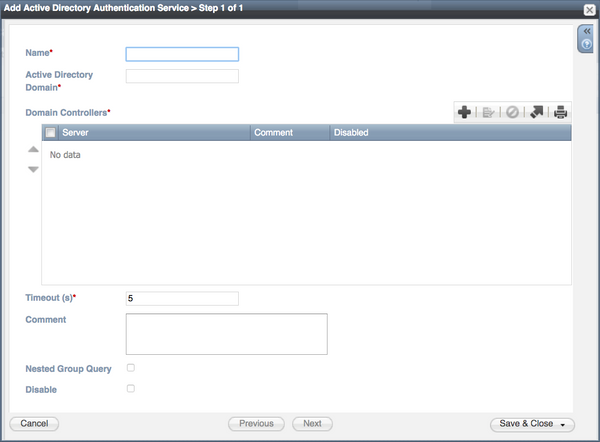Click the Nested Group Query label
The height and width of the screenshot is (442, 600).
68,369
